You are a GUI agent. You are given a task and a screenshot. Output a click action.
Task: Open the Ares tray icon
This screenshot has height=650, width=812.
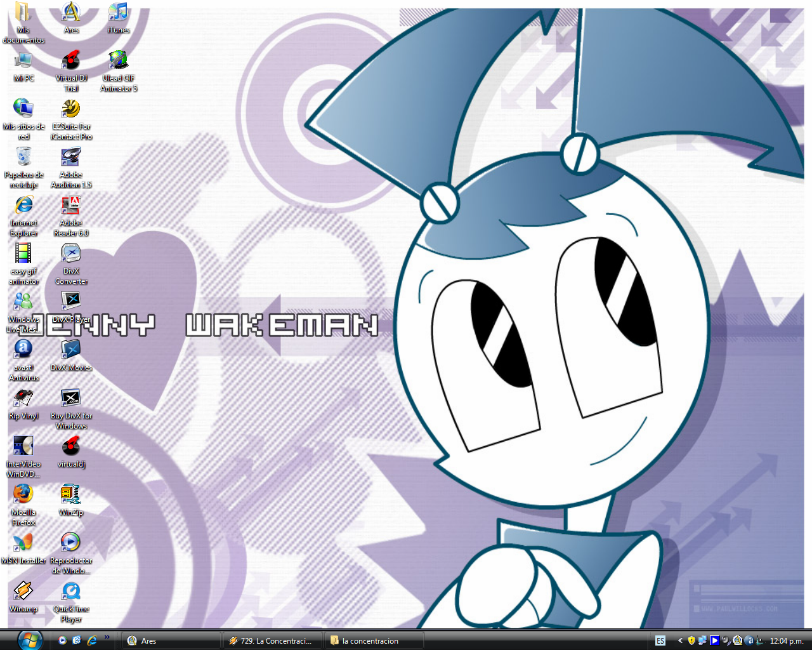pyautogui.click(x=737, y=640)
